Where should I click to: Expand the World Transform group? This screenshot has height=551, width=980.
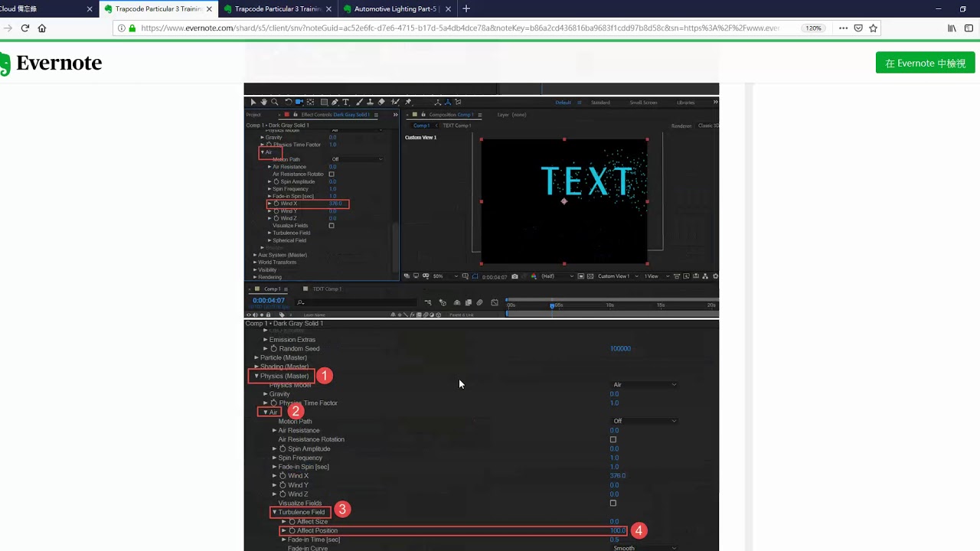click(255, 262)
